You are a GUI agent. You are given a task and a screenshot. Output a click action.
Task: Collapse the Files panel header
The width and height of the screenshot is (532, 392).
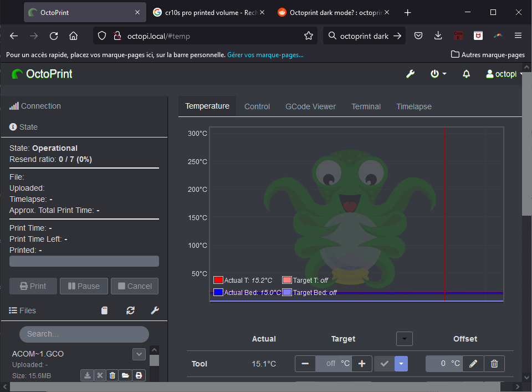click(22, 310)
